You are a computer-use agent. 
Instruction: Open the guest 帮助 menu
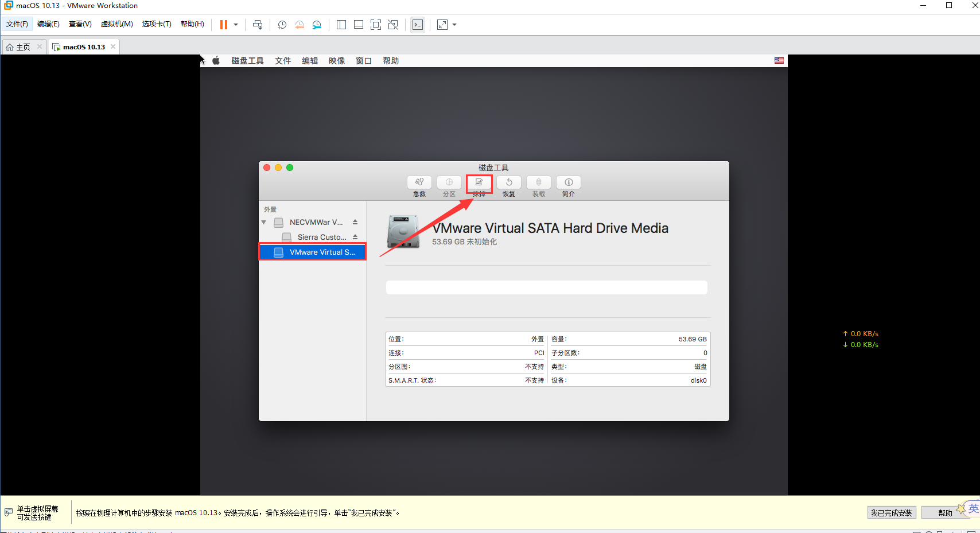[x=391, y=61]
